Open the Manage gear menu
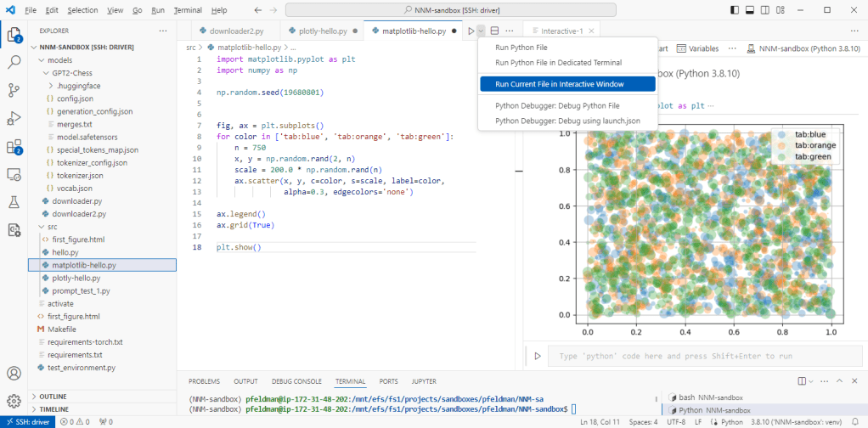Screen dimensions: 868x428 click(x=14, y=400)
